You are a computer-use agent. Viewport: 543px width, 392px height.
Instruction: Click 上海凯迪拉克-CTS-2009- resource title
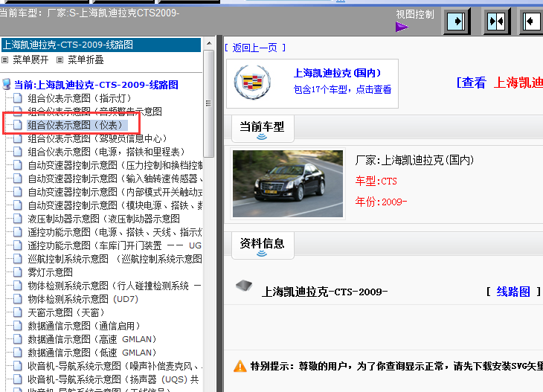pos(324,292)
